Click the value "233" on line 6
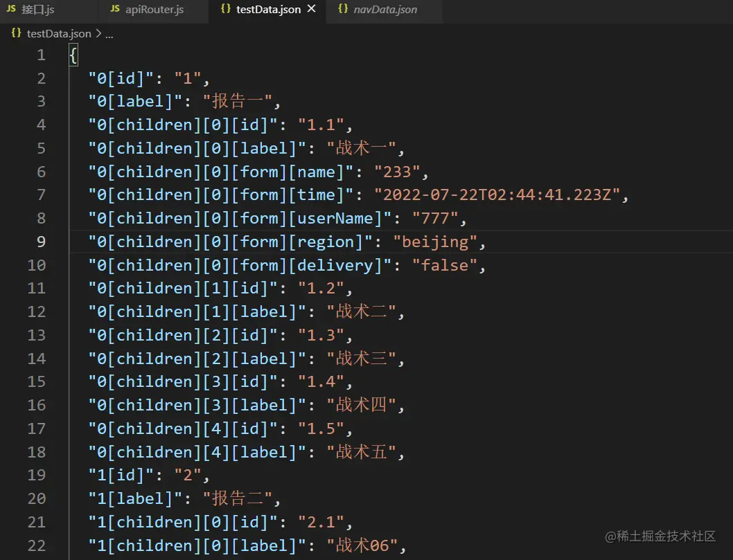The image size is (733, 560). (x=398, y=172)
